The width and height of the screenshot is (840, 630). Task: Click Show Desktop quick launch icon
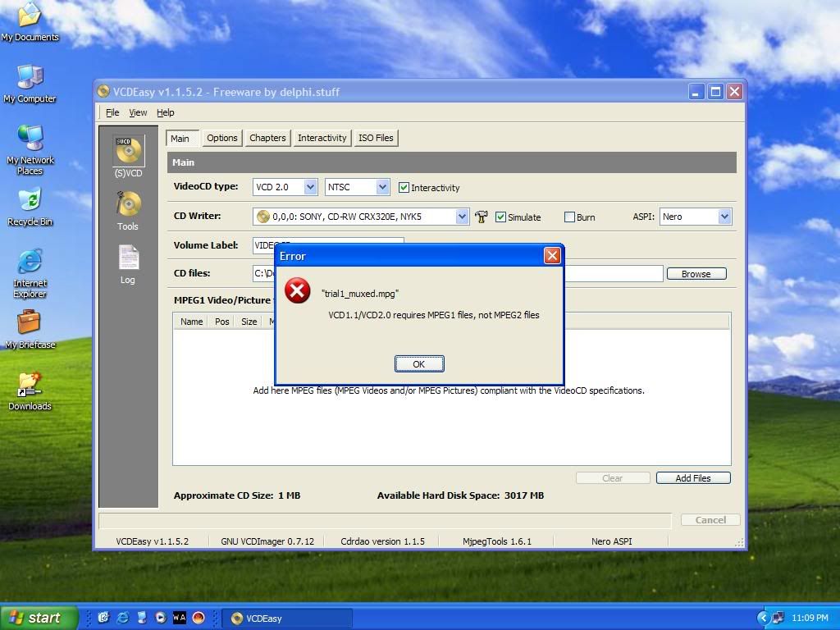tap(103, 618)
